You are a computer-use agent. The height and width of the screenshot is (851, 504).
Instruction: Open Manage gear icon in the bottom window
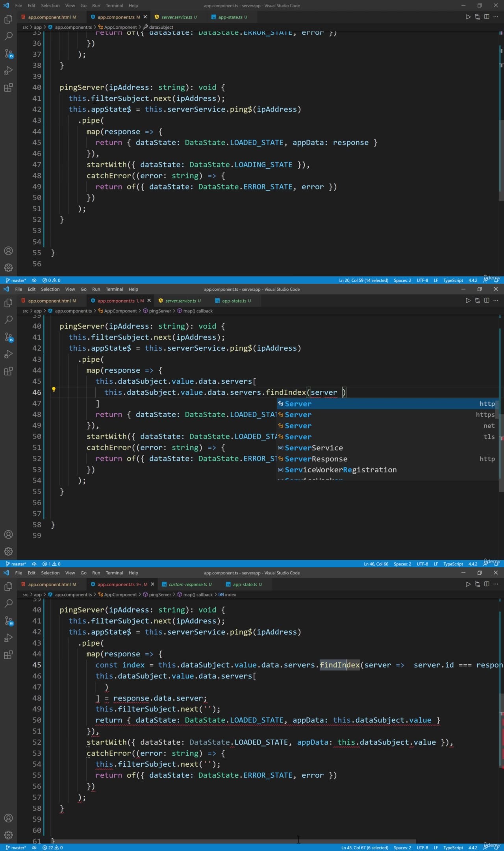click(8, 835)
